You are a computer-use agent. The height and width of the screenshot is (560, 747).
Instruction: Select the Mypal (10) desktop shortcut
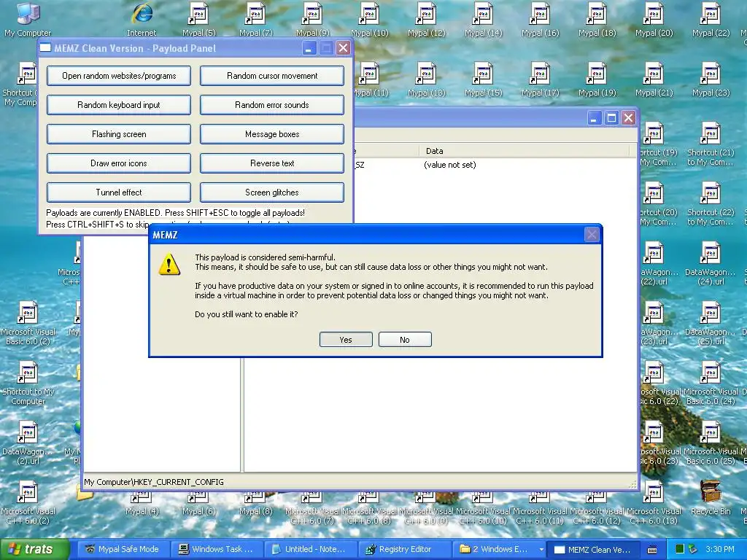(x=370, y=20)
